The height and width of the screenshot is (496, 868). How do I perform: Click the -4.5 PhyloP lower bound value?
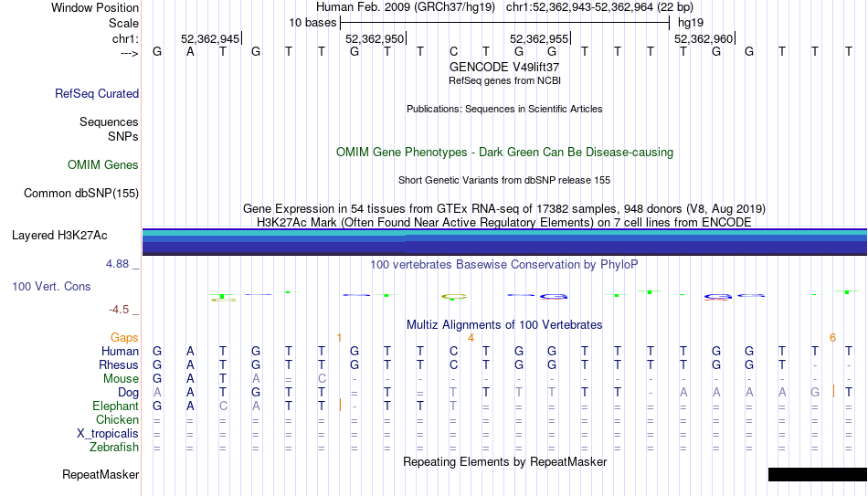pos(119,310)
